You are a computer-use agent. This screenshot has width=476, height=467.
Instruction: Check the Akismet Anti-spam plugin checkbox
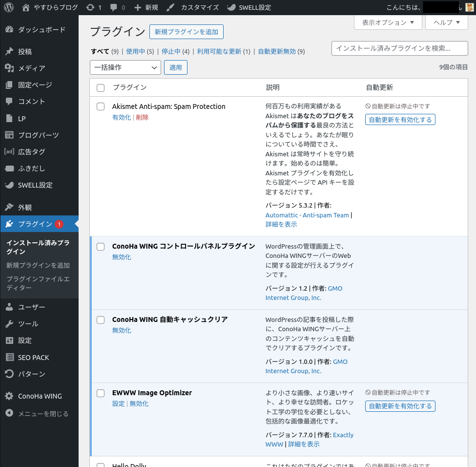[x=101, y=106]
